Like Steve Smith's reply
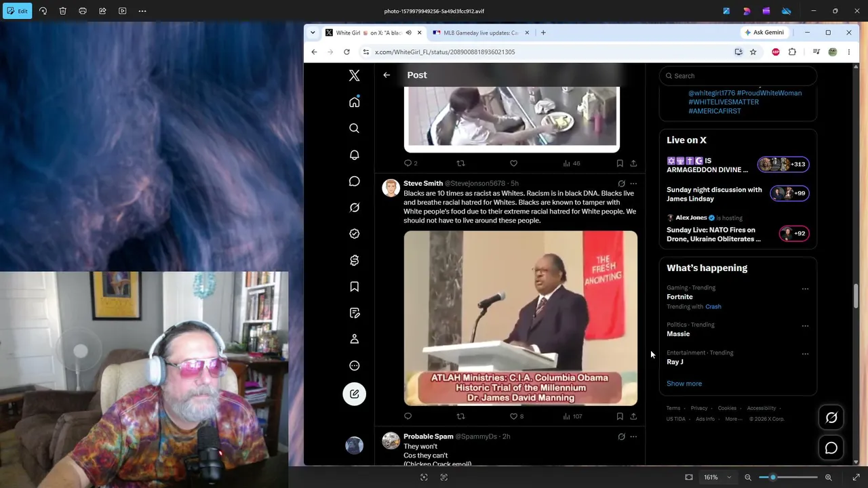This screenshot has width=868, height=488. point(513,416)
